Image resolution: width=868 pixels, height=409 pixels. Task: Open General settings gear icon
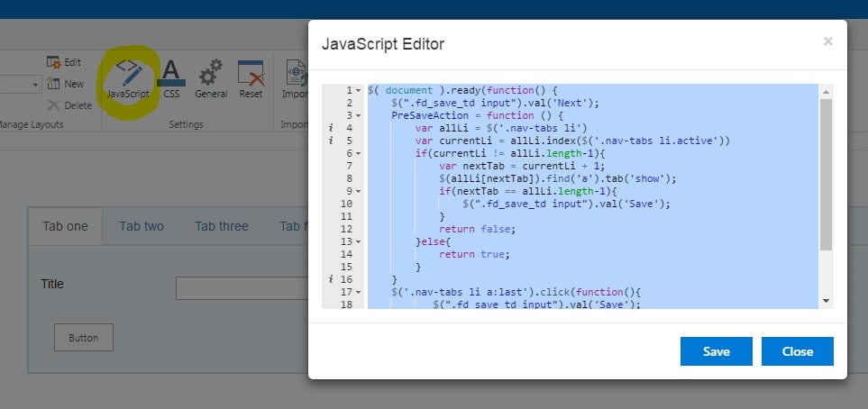[211, 79]
